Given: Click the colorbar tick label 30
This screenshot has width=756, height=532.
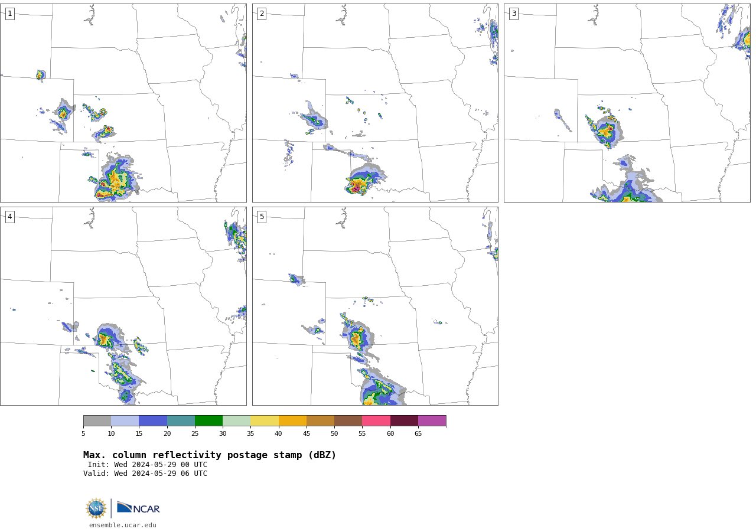Looking at the screenshot, I should [223, 434].
